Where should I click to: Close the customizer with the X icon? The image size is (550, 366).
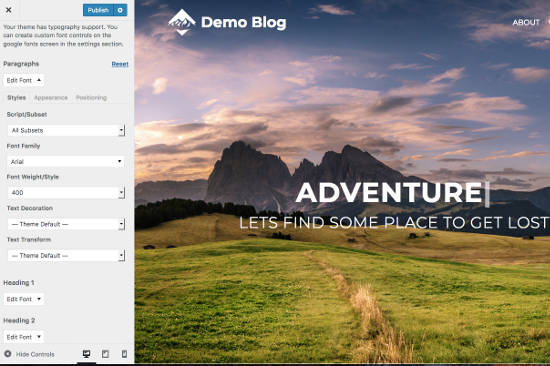coord(9,10)
